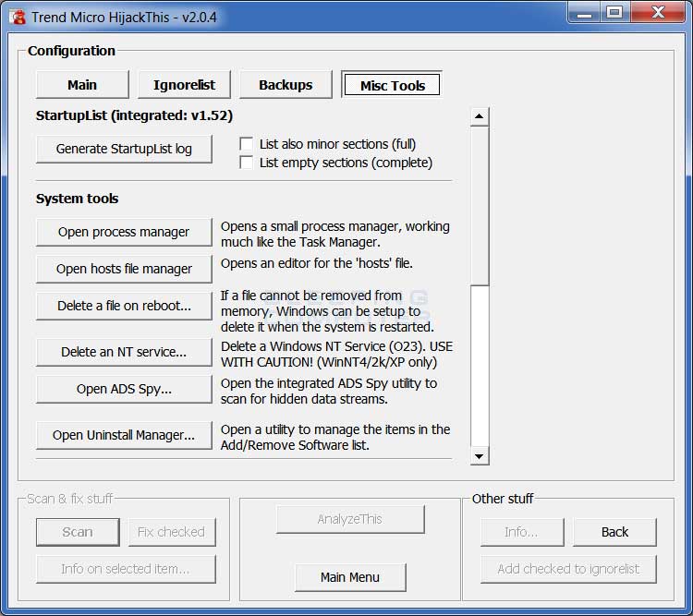Open Uninstall Manager
Image resolution: width=693 pixels, height=616 pixels.
[124, 435]
